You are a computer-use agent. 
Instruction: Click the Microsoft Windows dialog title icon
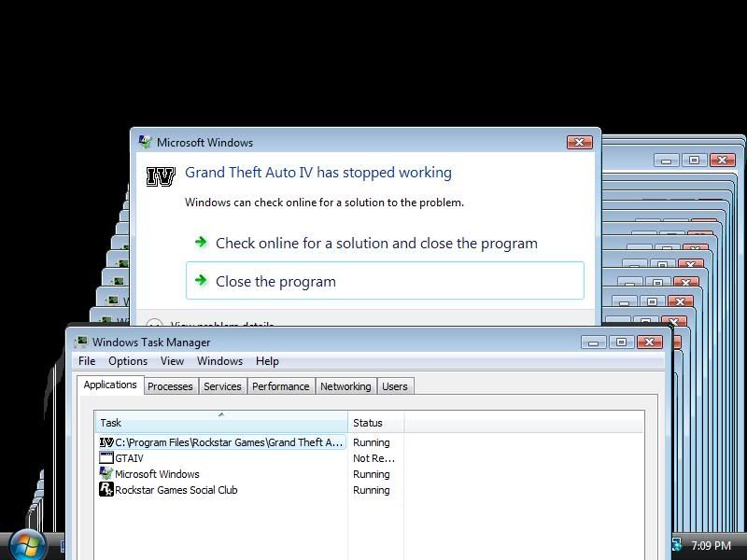pos(145,143)
